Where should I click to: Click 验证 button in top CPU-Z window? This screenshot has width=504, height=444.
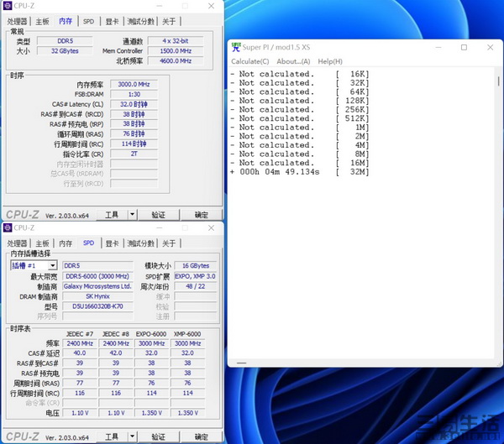(x=159, y=215)
